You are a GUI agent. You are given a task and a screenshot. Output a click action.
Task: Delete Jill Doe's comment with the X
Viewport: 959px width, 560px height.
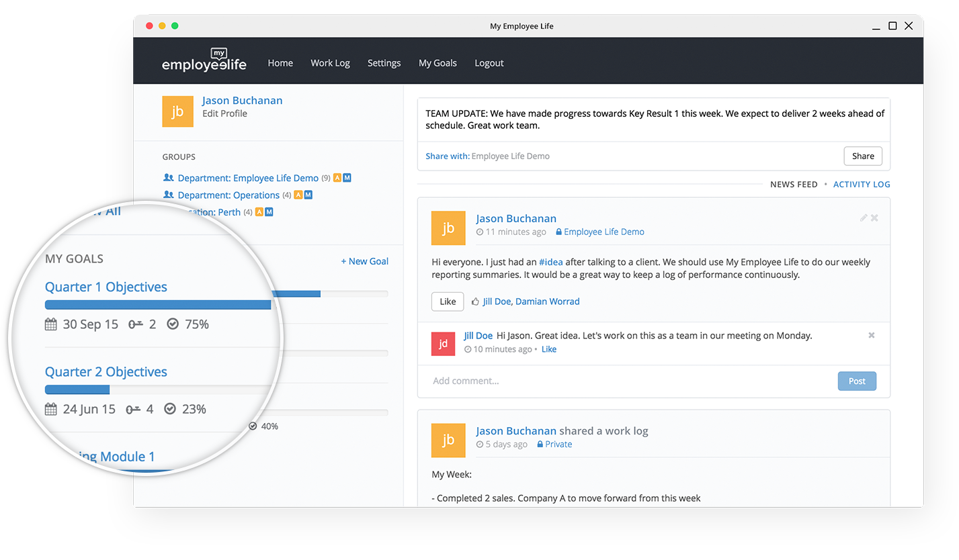pyautogui.click(x=872, y=335)
